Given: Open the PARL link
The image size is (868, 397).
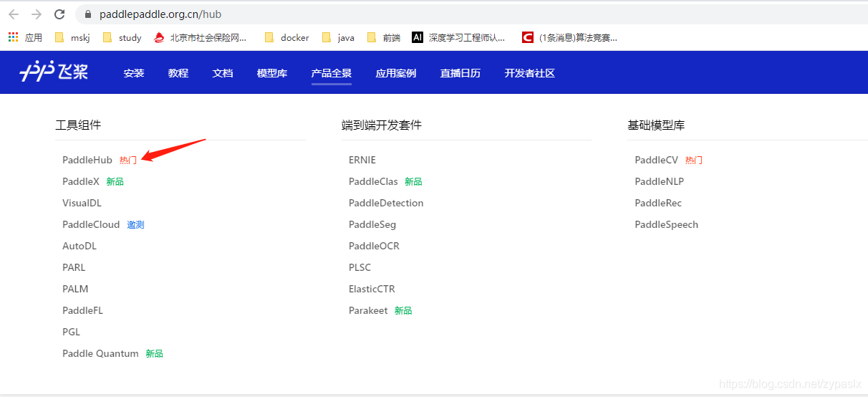Looking at the screenshot, I should pyautogui.click(x=74, y=267).
